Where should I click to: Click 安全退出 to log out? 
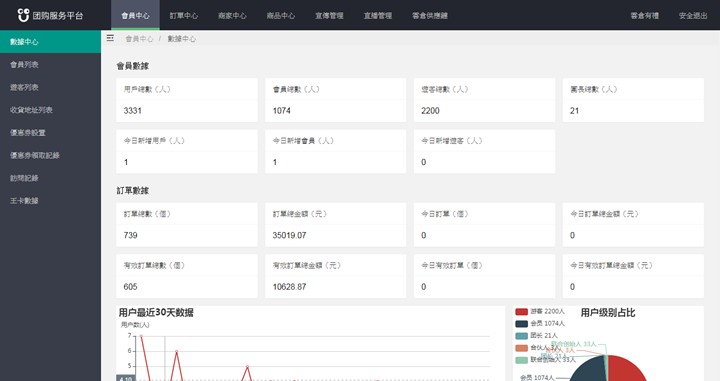point(693,16)
